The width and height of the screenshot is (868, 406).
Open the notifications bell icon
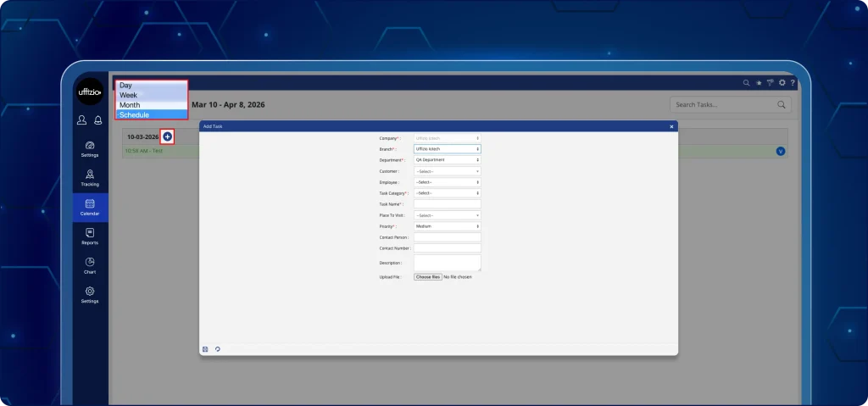[98, 120]
